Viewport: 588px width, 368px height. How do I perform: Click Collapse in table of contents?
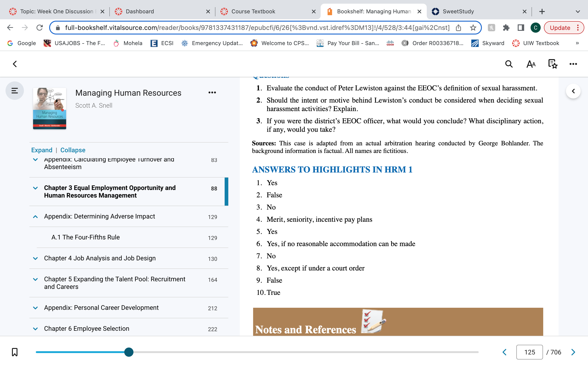click(73, 150)
